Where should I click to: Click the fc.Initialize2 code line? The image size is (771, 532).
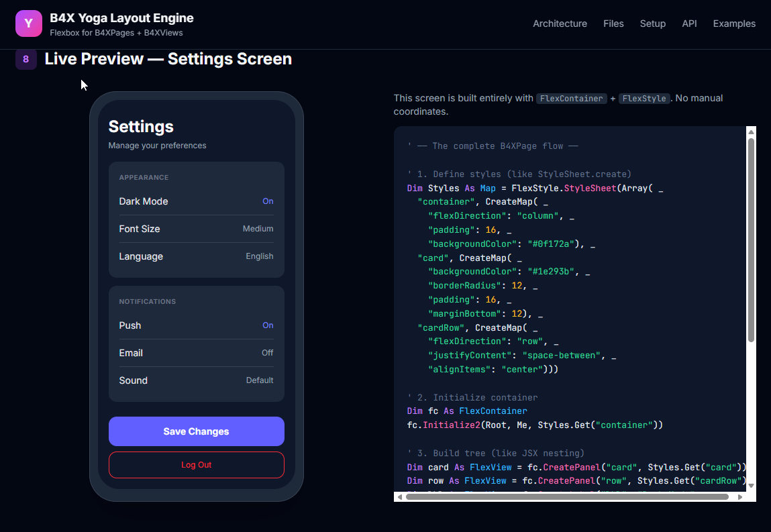535,425
